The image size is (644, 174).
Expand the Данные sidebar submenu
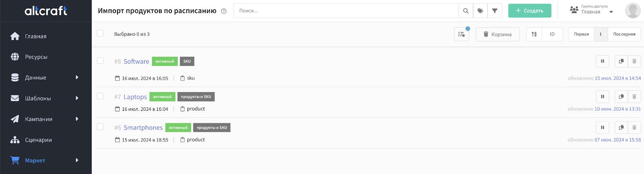77,78
